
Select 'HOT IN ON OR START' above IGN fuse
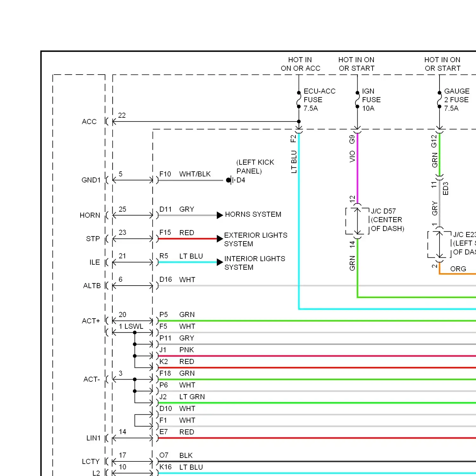356,64
